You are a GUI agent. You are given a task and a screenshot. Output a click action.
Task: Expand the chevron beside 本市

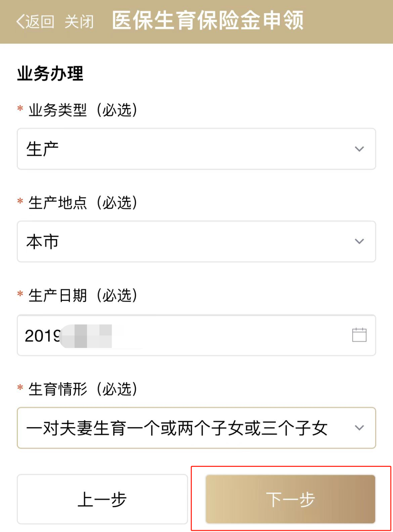(359, 241)
